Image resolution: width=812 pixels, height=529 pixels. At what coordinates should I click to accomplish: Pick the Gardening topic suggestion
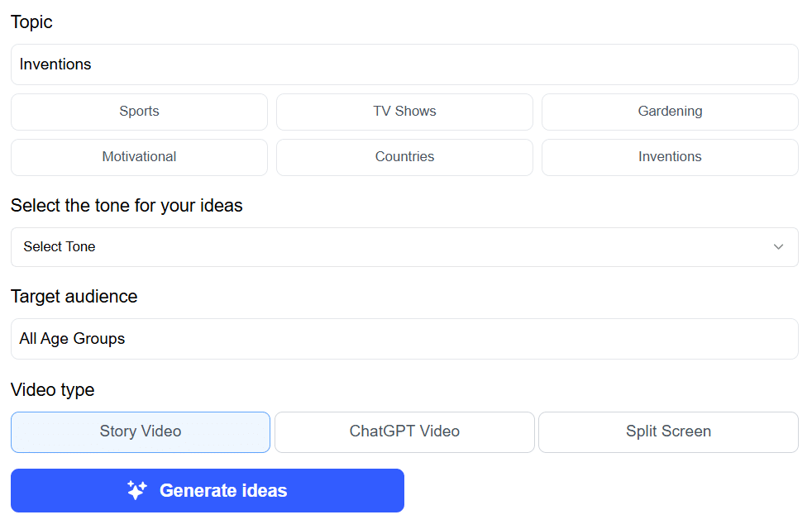(x=670, y=112)
